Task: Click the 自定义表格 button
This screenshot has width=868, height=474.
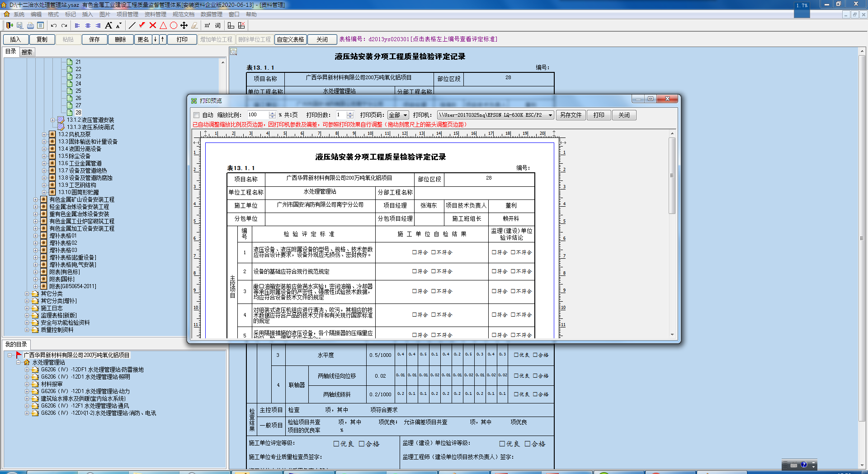Action: (290, 40)
